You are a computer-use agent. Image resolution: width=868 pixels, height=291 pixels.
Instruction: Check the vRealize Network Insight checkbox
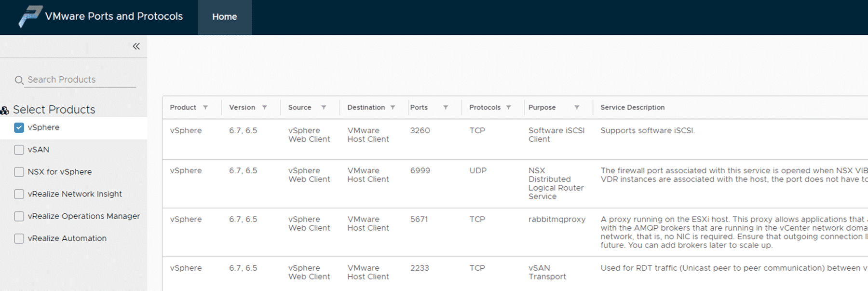tap(19, 194)
